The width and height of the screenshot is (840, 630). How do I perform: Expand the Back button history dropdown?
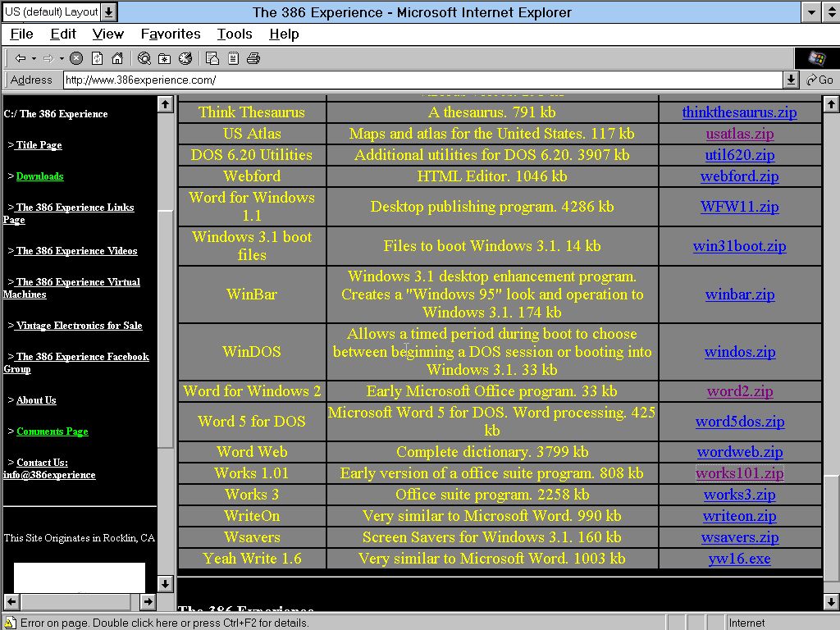[34, 58]
